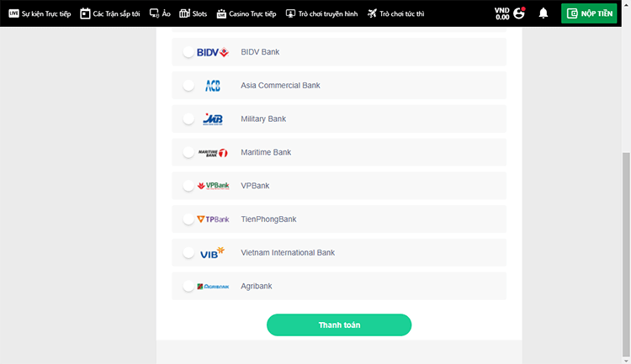Choose the Agribank radio button
Image resolution: width=631 pixels, height=364 pixels.
188,286
